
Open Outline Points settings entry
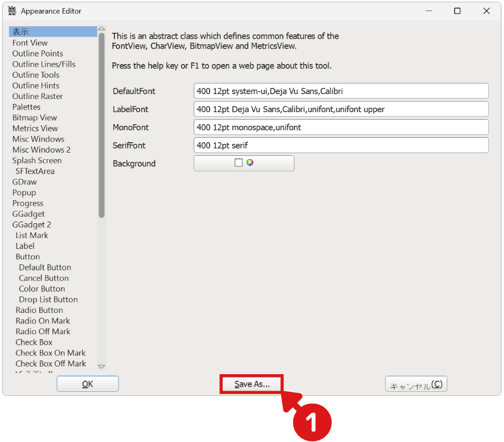coord(38,54)
